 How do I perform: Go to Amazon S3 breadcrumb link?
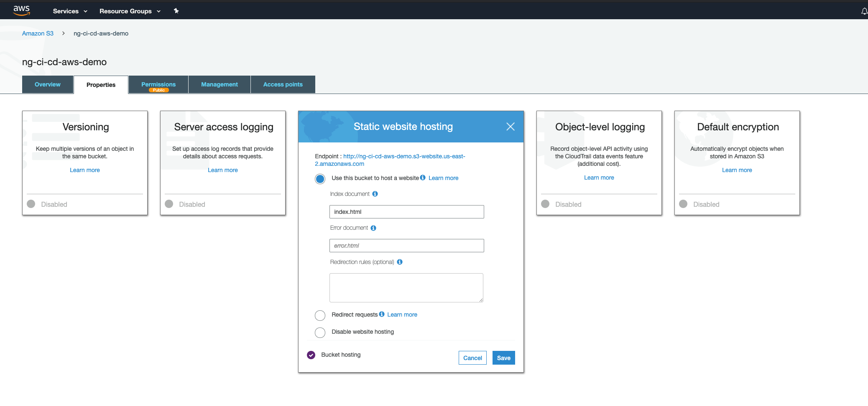[38, 33]
